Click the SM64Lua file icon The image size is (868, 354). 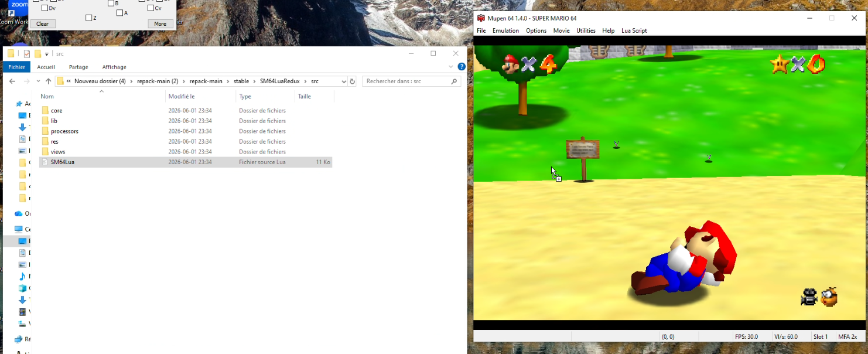coord(45,162)
